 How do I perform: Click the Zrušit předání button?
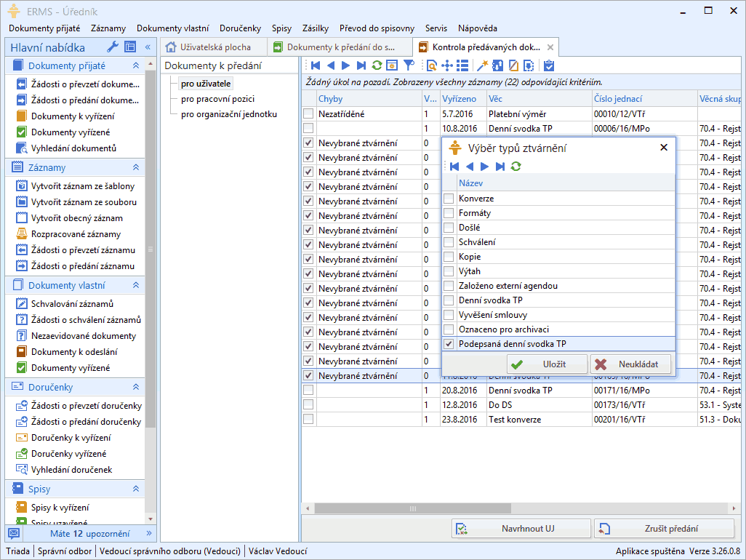coord(664,529)
